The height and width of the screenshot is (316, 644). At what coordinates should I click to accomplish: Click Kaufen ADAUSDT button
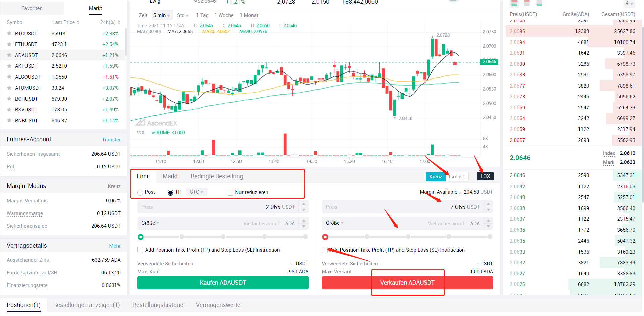point(223,283)
